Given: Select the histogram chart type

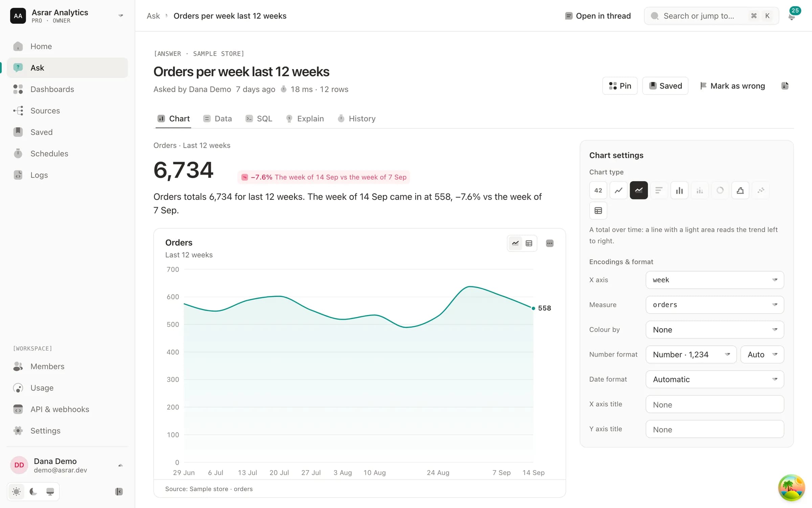Looking at the screenshot, I should (x=740, y=190).
